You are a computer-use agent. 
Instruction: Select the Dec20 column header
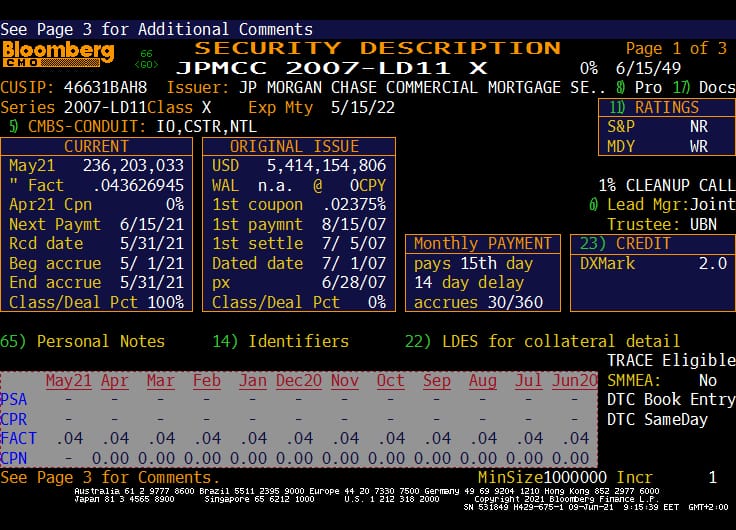pos(299,381)
